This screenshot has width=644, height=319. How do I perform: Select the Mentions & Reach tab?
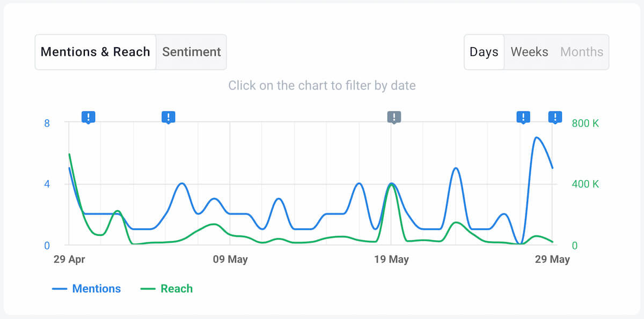[96, 52]
